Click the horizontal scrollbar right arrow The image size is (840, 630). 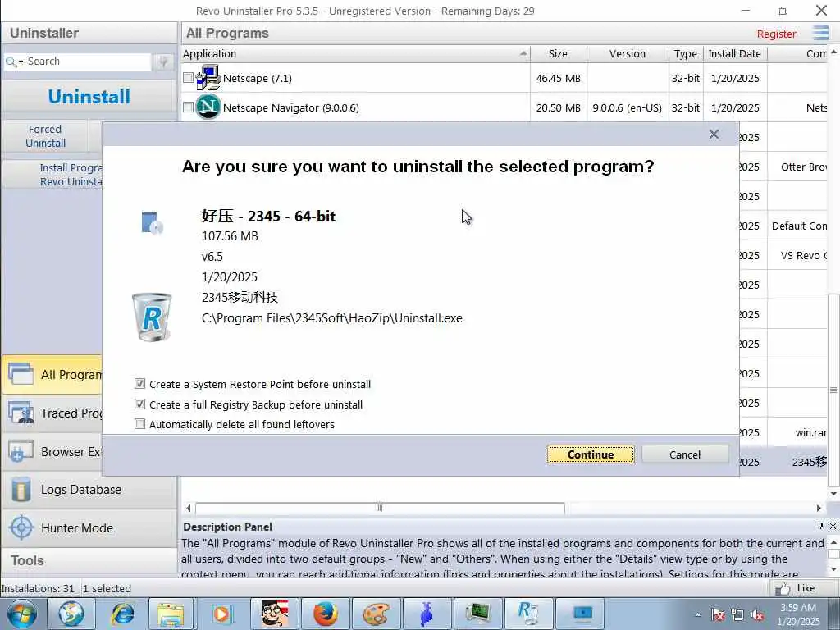coord(819,508)
